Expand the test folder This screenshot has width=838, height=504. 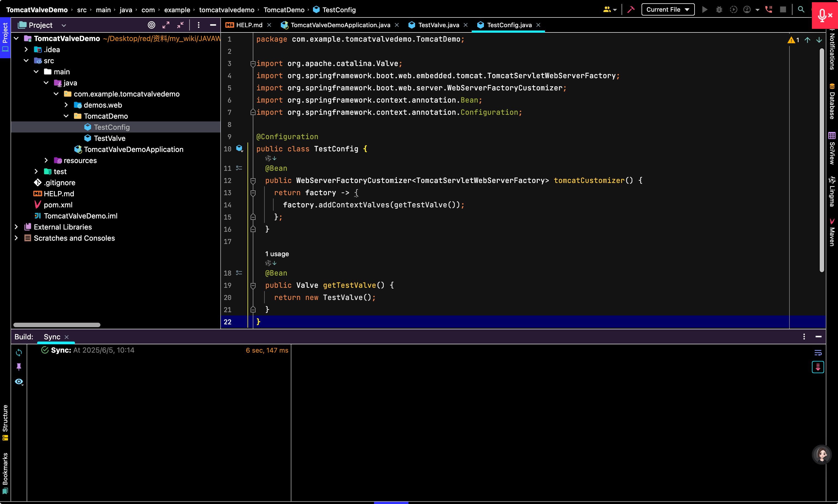tap(36, 172)
